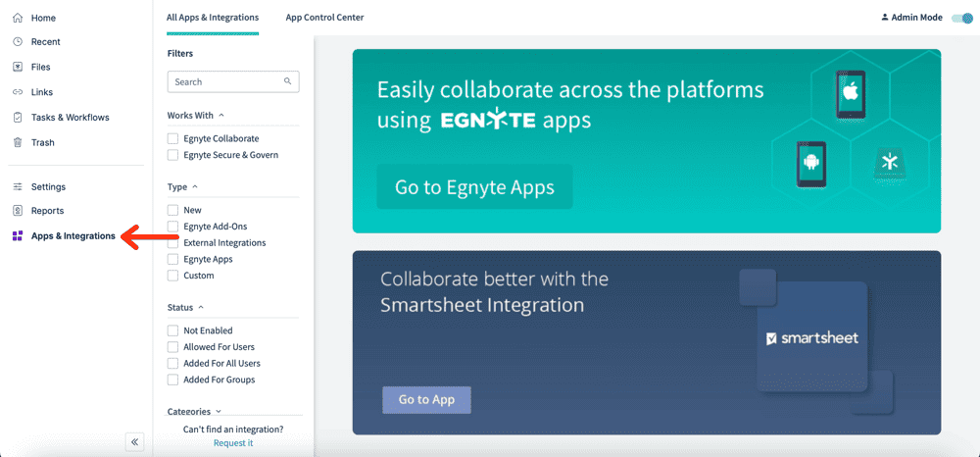Image resolution: width=980 pixels, height=457 pixels.
Task: Open Trash in the sidebar
Action: (x=42, y=142)
